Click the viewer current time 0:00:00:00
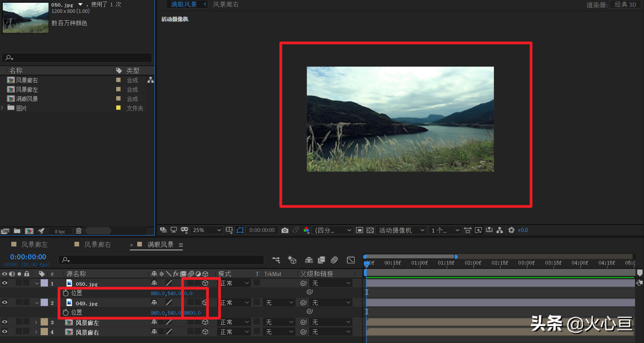This screenshot has height=343, width=644. coord(262,230)
